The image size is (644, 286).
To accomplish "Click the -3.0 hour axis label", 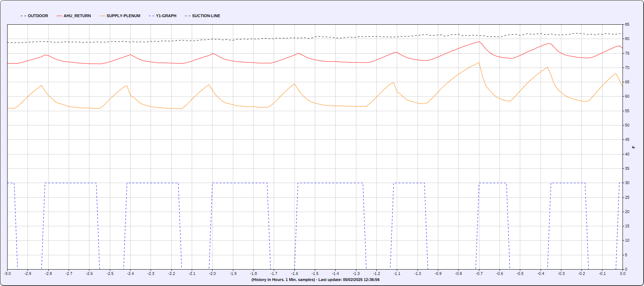I will pos(8,273).
